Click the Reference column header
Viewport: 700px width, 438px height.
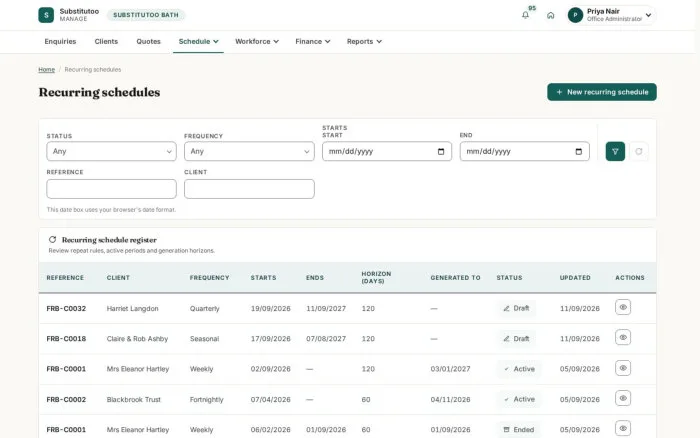[65, 278]
